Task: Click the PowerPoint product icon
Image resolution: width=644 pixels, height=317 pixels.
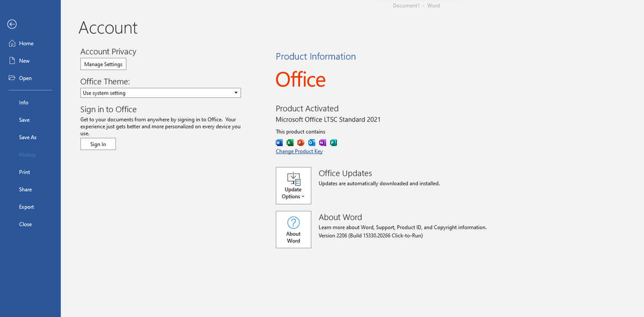Action: click(301, 142)
